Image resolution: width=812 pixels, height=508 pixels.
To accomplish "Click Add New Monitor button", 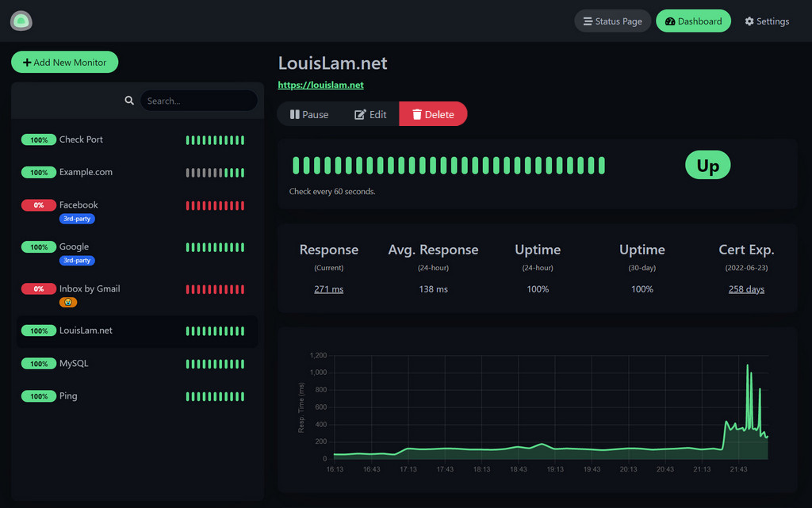I will pos(64,63).
